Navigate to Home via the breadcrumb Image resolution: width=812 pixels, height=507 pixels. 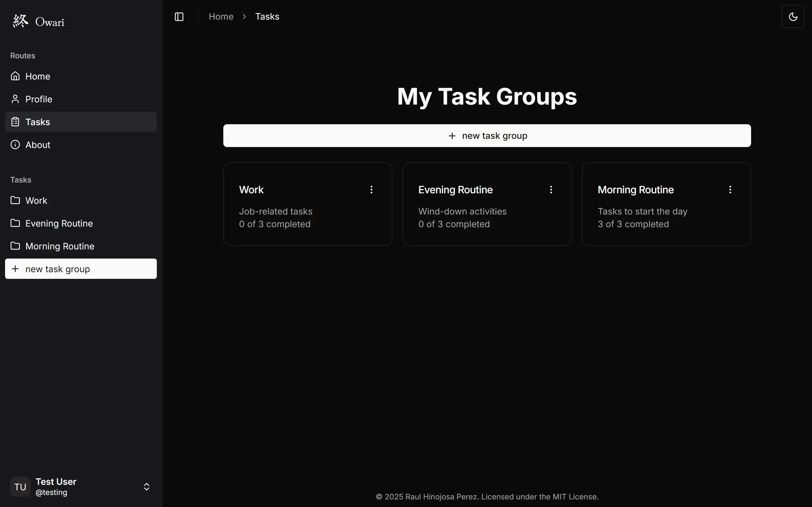[221, 16]
